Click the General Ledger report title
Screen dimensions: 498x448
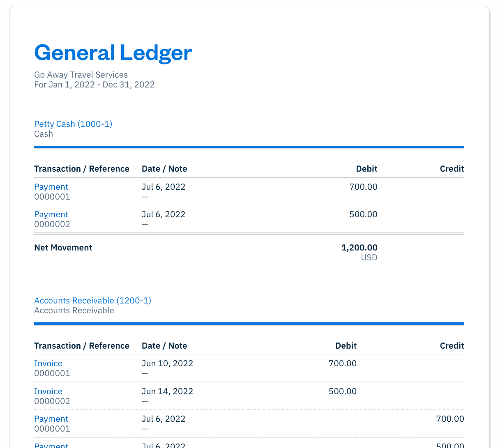[x=113, y=53]
